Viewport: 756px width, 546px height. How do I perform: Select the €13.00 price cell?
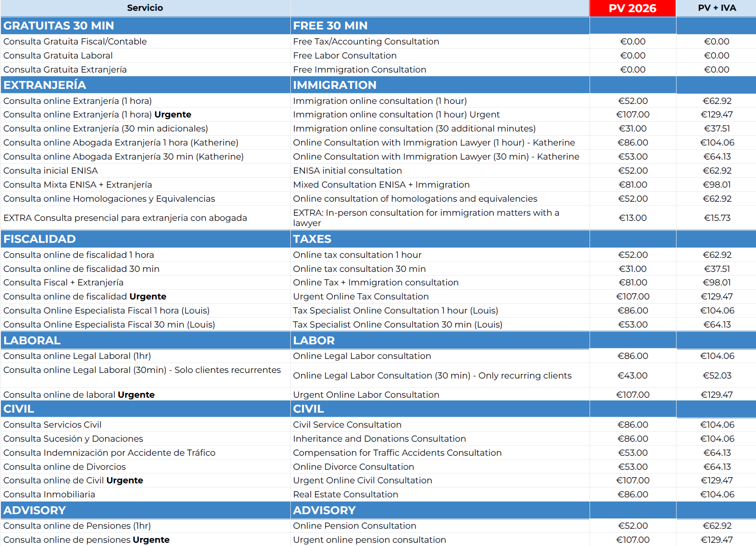pyautogui.click(x=633, y=218)
